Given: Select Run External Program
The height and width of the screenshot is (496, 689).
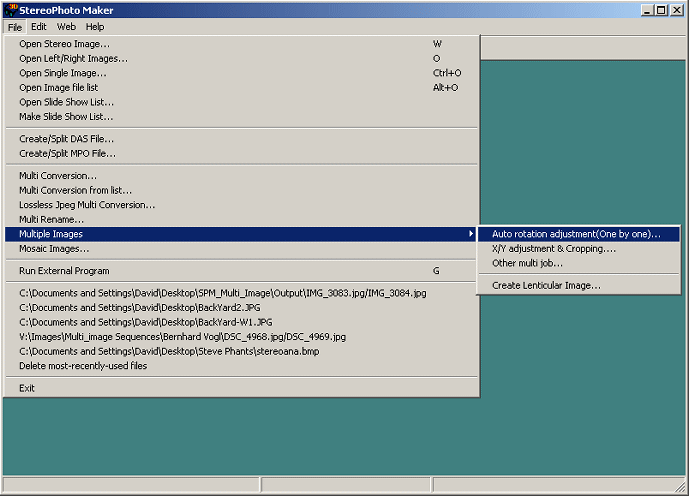Looking at the screenshot, I should coord(241,271).
